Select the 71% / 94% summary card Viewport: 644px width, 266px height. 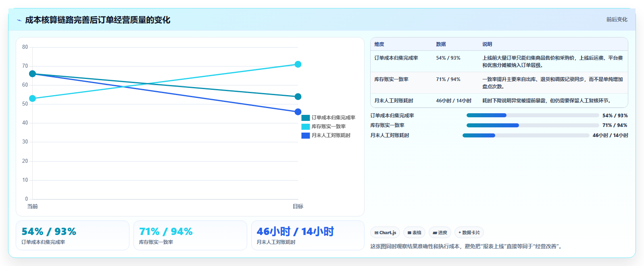coord(190,235)
